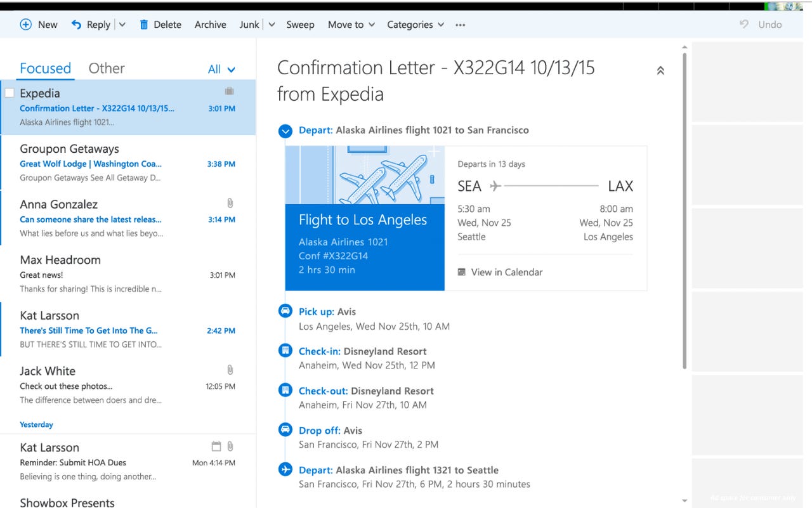Open the Move to dropdown

point(351,24)
